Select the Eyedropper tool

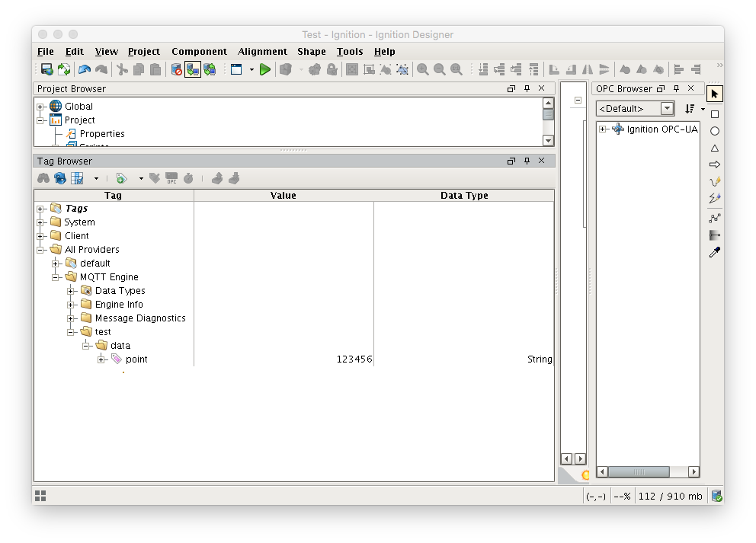[x=715, y=252]
